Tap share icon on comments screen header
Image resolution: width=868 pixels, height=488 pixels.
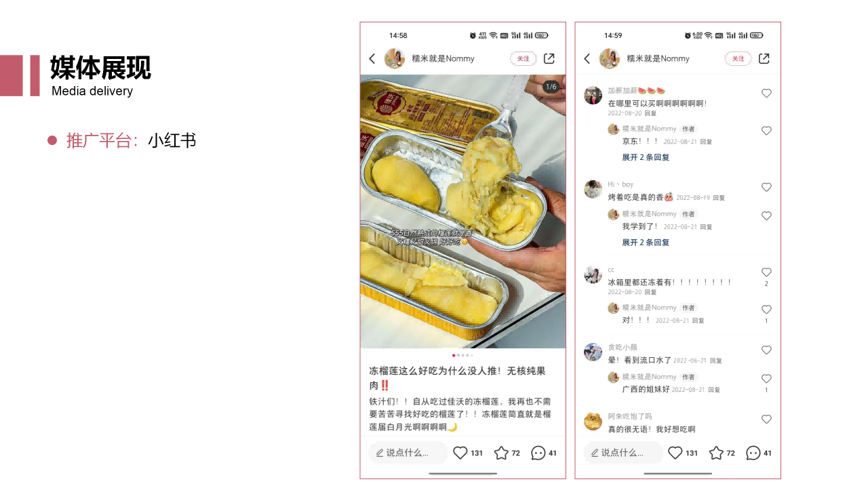764,59
